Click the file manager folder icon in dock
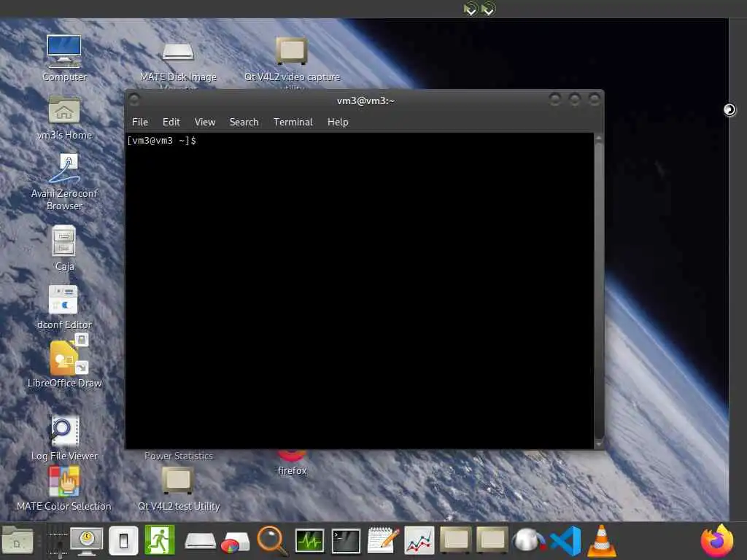This screenshot has width=747, height=560. [x=18, y=541]
